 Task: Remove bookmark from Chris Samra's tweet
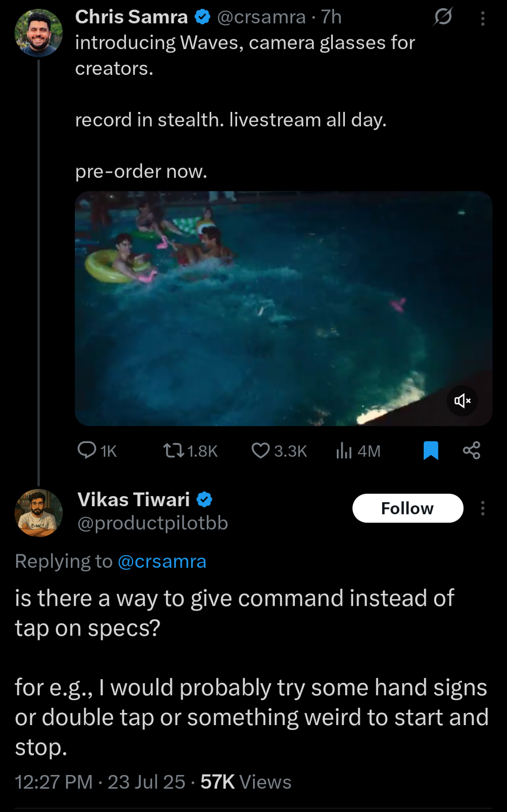(x=431, y=450)
